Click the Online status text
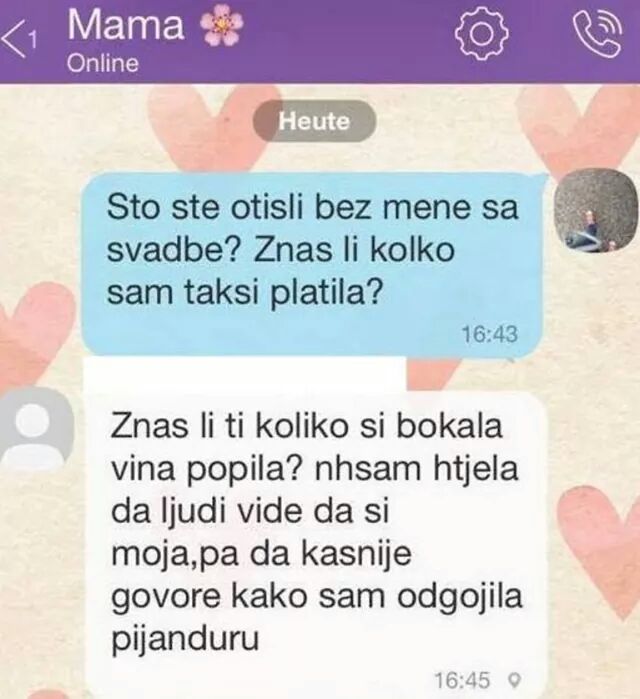The image size is (640, 699). point(103,63)
